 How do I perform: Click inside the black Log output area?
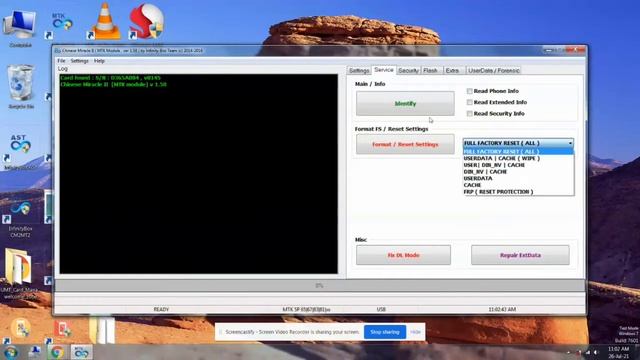199,174
